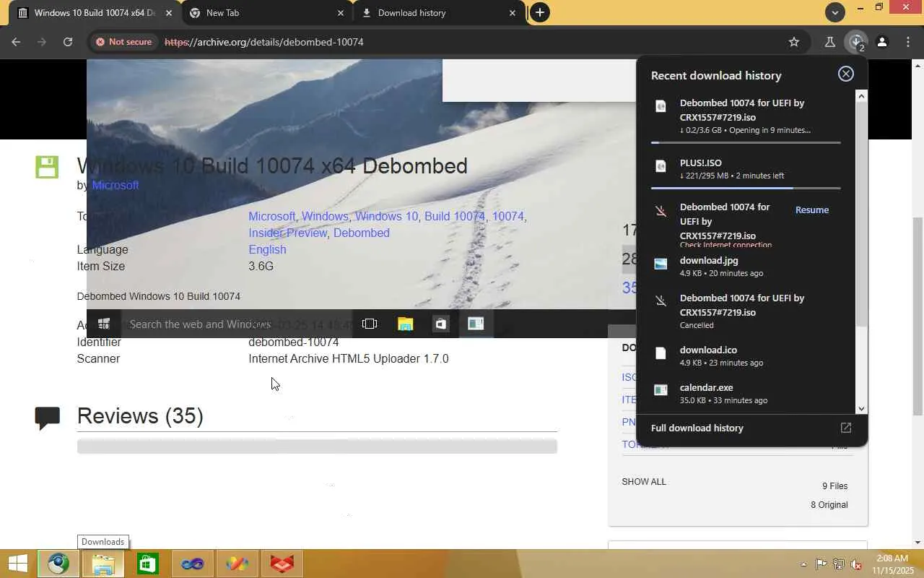Close the Windows 10 Build 10074 tab
The height and width of the screenshot is (578, 924).
pos(169,13)
